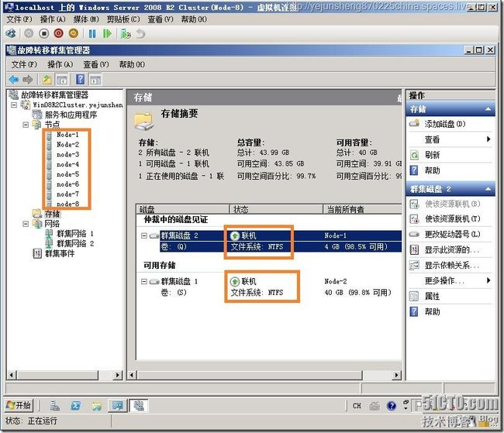Viewport: 504px width, 433px height.
Task: Collapse 群集磁盘 2 row details
Action: (x=144, y=235)
